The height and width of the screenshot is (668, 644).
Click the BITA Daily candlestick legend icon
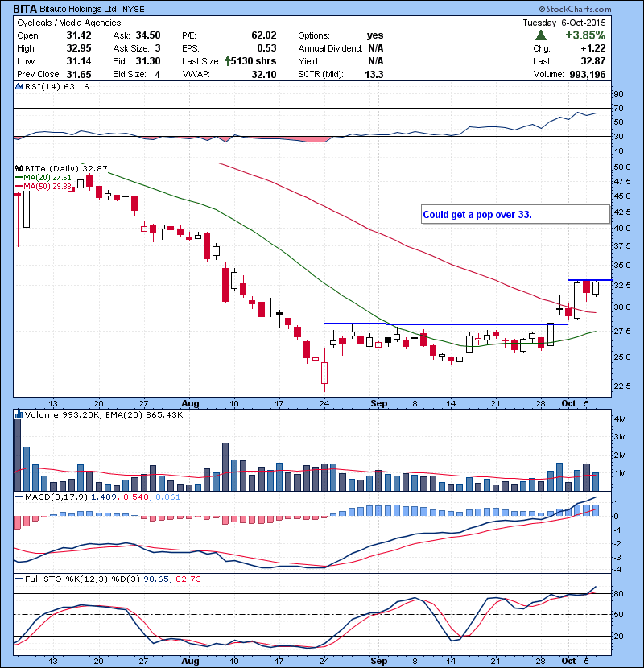(19, 168)
